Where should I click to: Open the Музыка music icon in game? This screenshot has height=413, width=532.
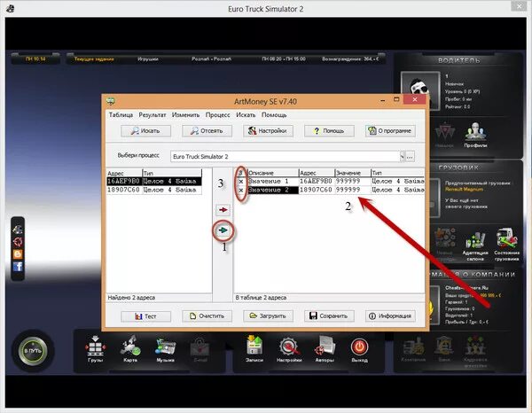point(165,349)
